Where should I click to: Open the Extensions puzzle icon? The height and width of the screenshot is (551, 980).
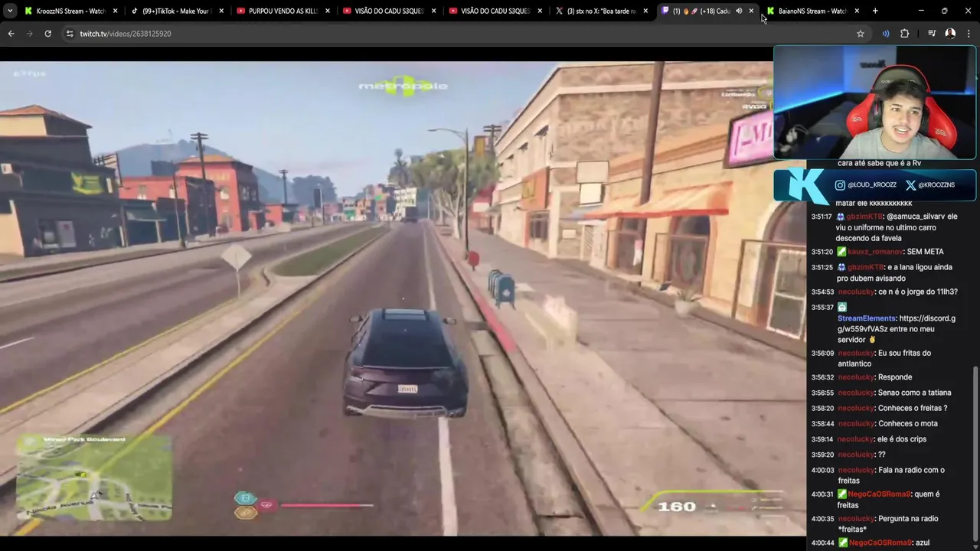[904, 34]
